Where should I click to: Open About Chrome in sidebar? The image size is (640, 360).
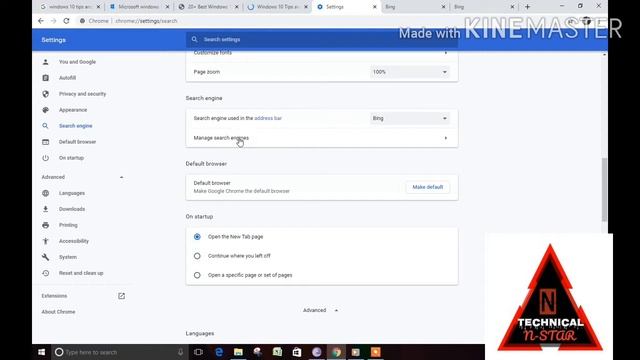(x=58, y=312)
